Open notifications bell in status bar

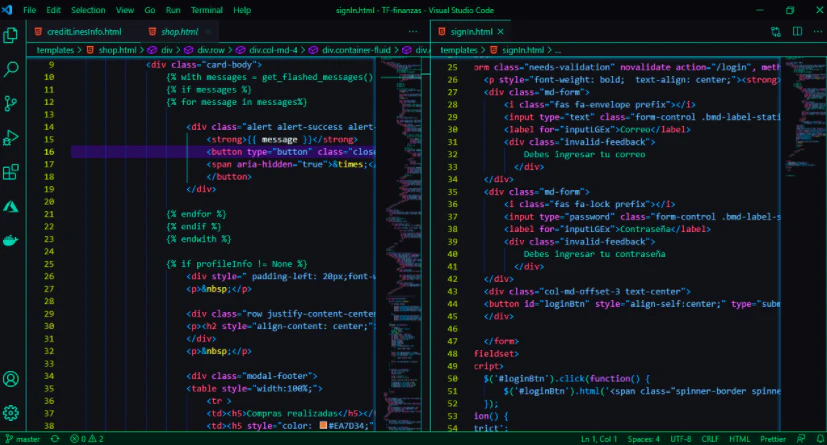coord(820,439)
